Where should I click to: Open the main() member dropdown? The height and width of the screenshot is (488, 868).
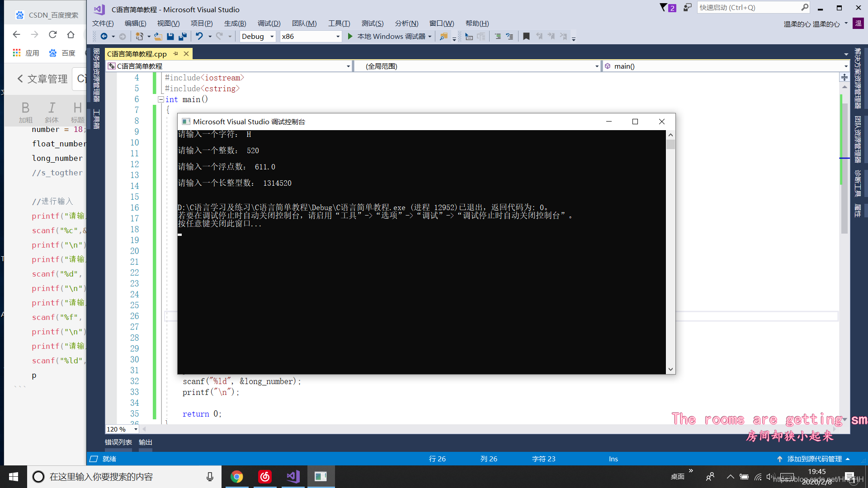point(726,66)
